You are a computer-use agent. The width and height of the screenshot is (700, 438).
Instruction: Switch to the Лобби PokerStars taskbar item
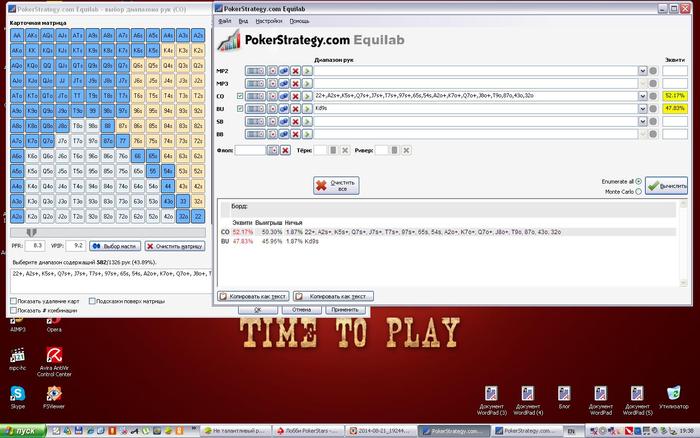coord(308,431)
